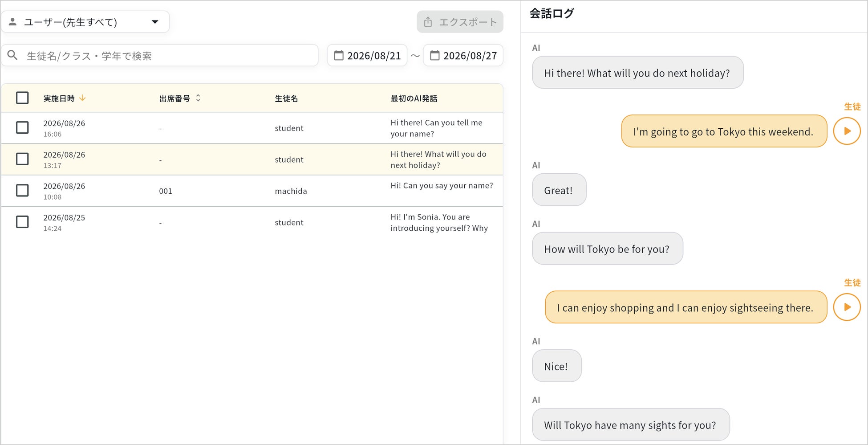Select the 最初のAI発話 column header
This screenshot has height=445, width=868.
[x=414, y=98]
